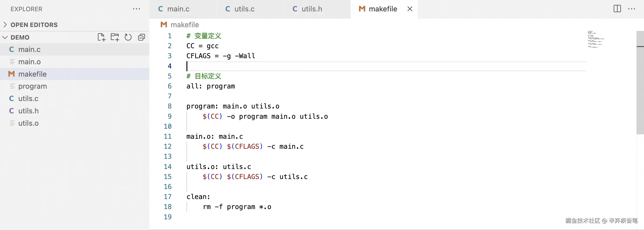
Task: Click the code minimap preview
Action: coord(596,39)
